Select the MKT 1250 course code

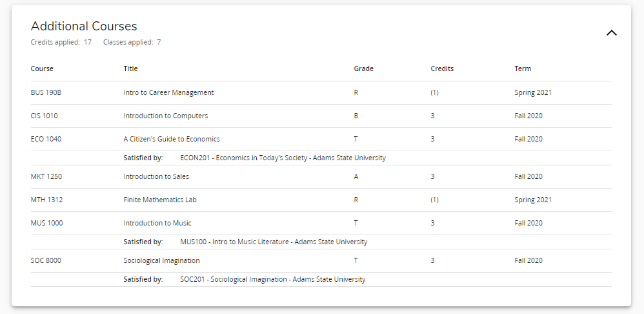(46, 177)
